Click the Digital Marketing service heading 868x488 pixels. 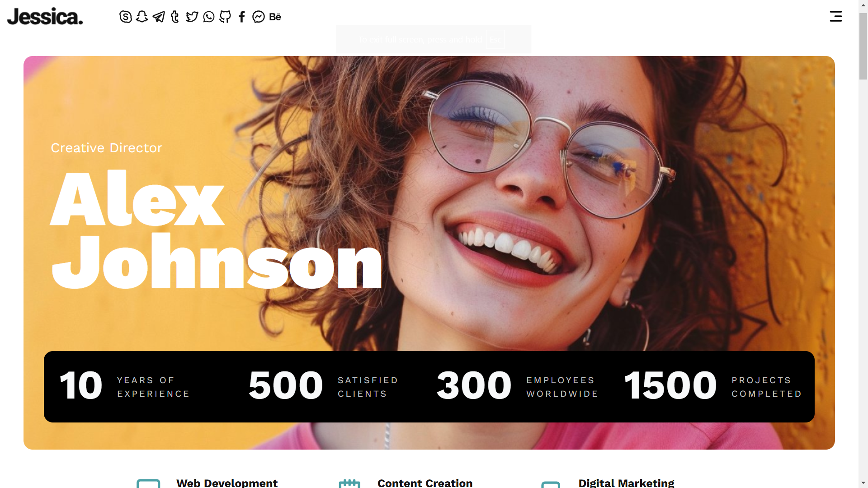(626, 483)
